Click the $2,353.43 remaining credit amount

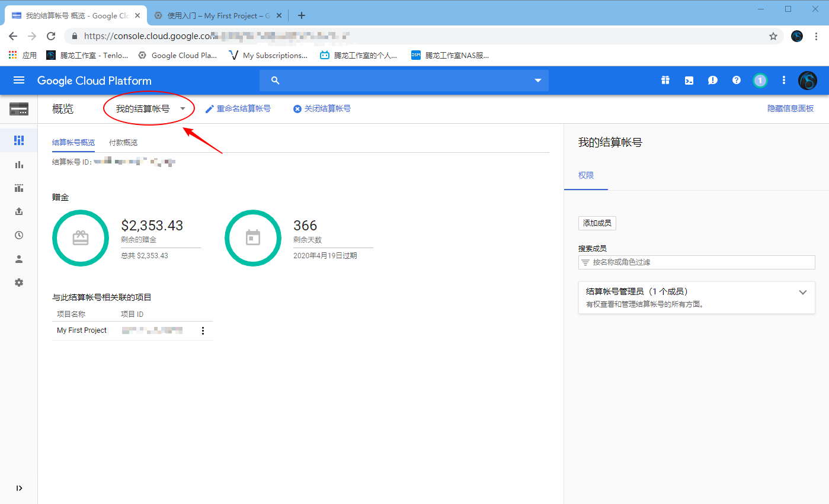(152, 226)
